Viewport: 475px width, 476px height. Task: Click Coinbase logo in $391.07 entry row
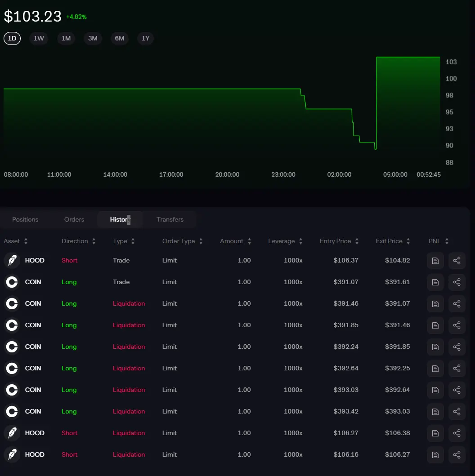pyautogui.click(x=12, y=282)
